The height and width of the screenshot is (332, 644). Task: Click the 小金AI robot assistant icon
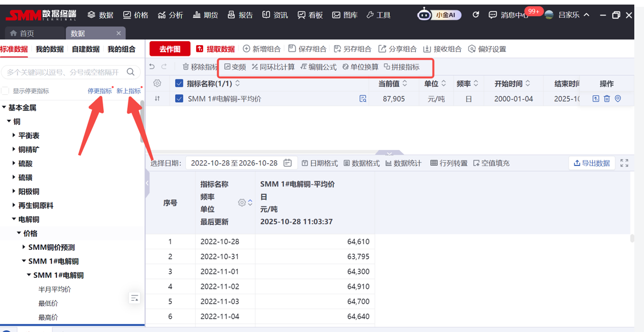click(x=424, y=15)
